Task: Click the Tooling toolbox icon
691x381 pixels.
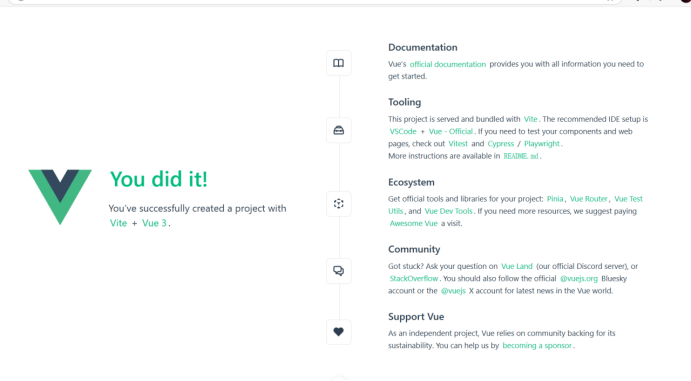Action: click(338, 130)
